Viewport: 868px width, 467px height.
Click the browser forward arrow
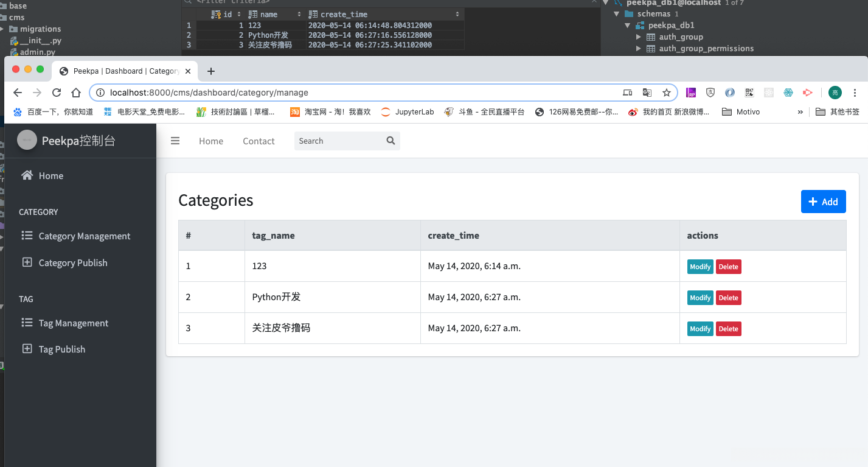coord(37,93)
